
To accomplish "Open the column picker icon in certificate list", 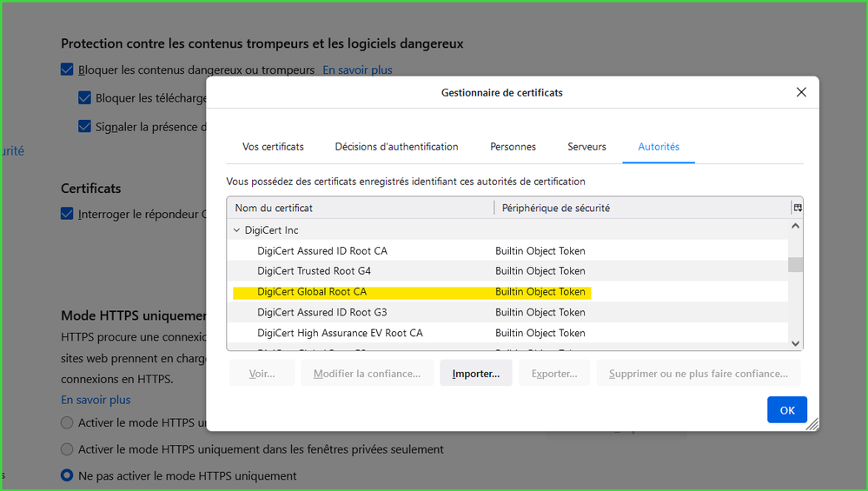I will point(798,209).
